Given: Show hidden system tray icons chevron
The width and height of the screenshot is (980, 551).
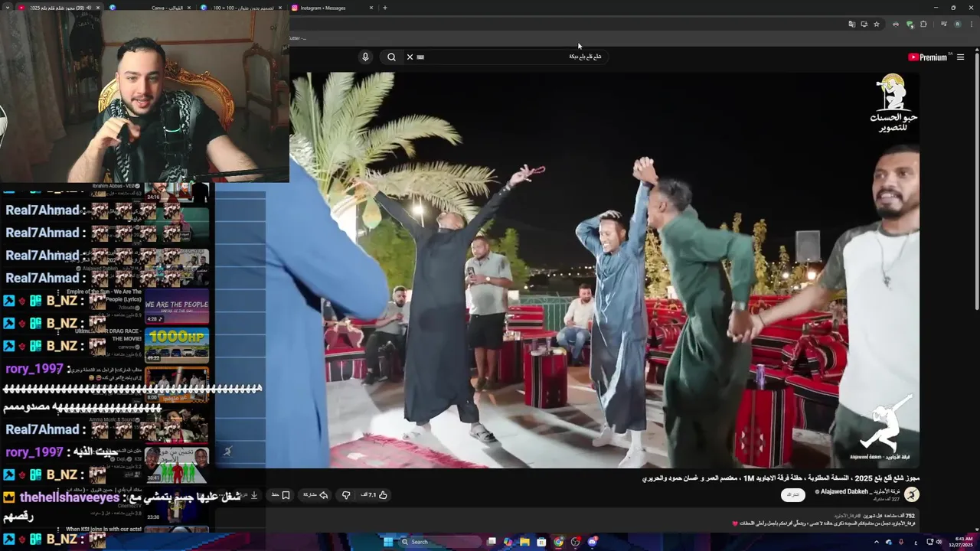Looking at the screenshot, I should [877, 542].
